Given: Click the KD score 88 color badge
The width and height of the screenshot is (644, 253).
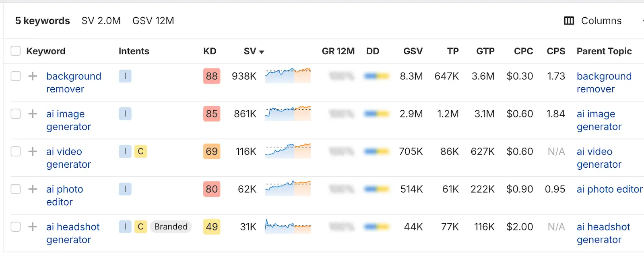Looking at the screenshot, I should tap(212, 76).
